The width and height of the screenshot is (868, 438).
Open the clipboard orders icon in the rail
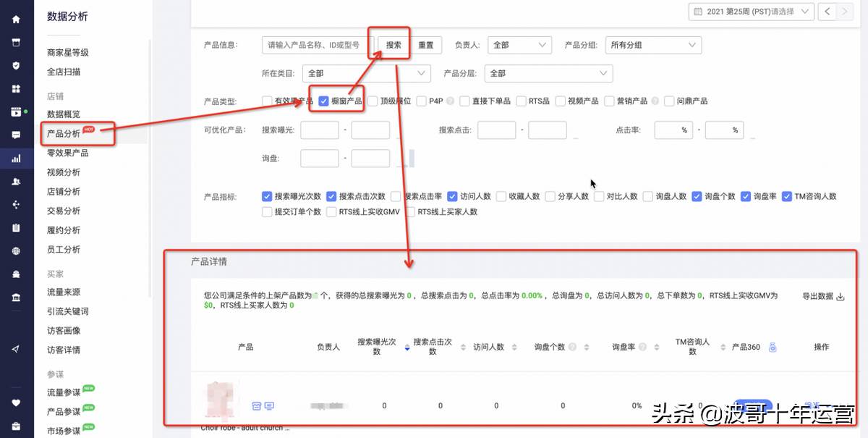pos(16,228)
